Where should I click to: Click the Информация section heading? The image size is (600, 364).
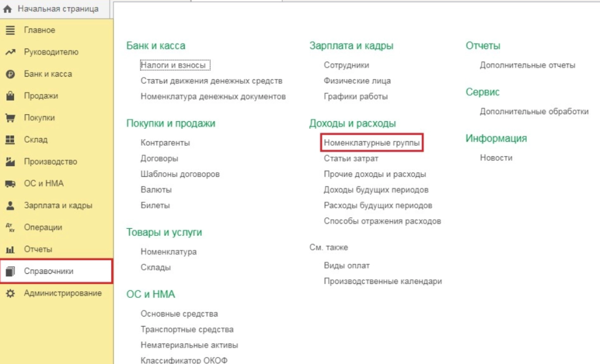[496, 138]
